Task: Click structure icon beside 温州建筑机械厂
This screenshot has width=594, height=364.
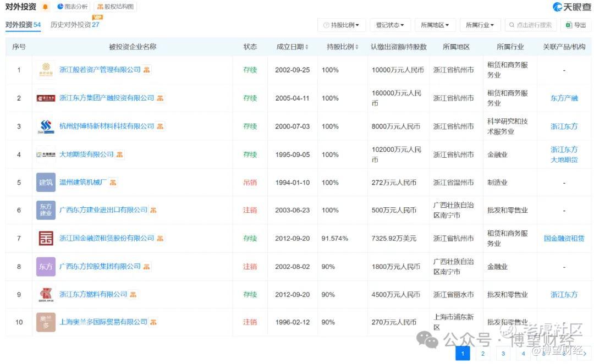Action: [x=113, y=183]
